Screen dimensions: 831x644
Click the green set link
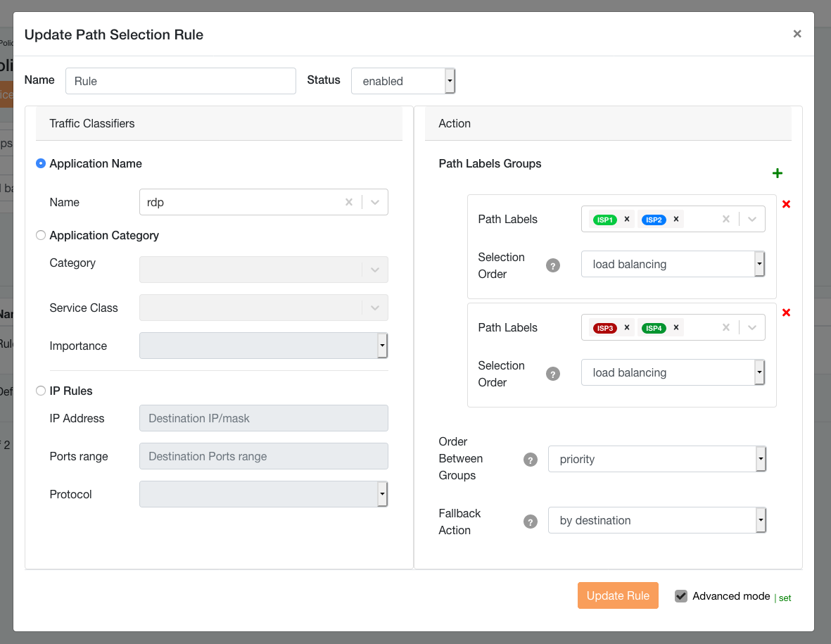pyautogui.click(x=785, y=598)
